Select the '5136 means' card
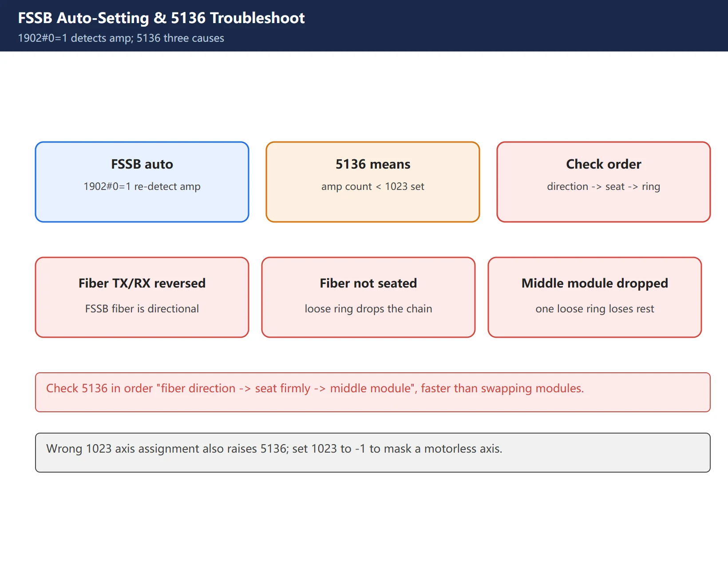Screen dimensions: 728x568 tap(373, 182)
